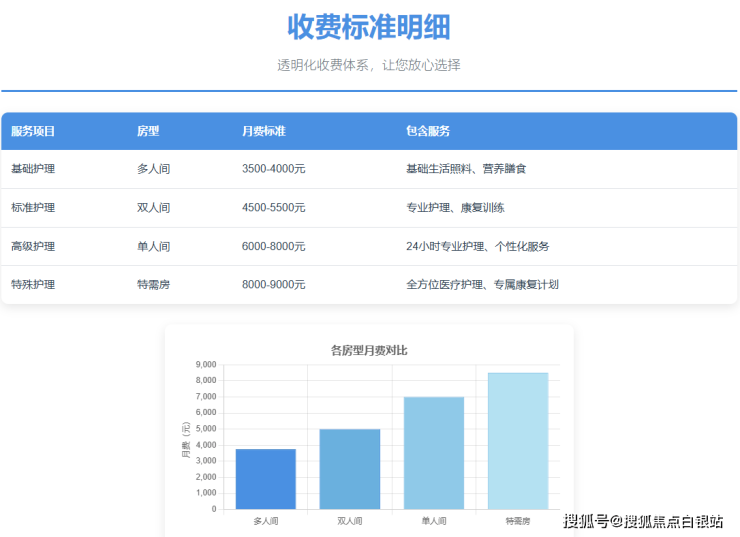The height and width of the screenshot is (537, 740).
Task: Click the 6000-8000元 price cell
Action: point(273,246)
